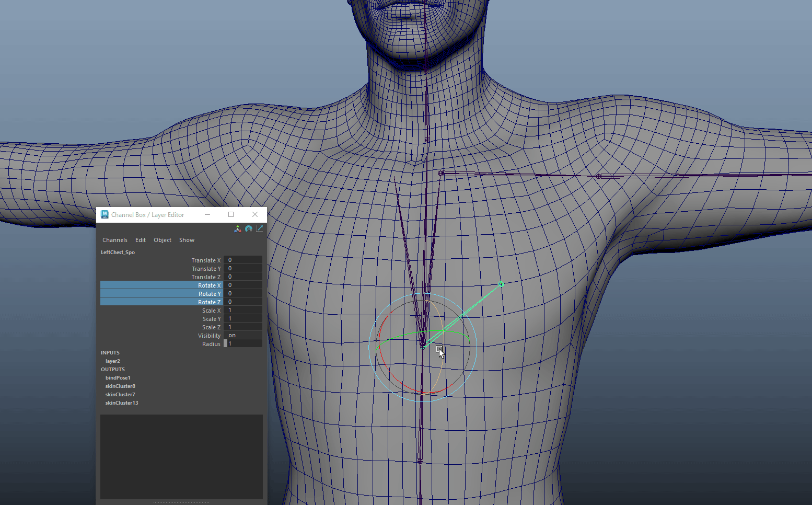The width and height of the screenshot is (812, 505).
Task: Expand the layer2 input node
Action: click(113, 361)
